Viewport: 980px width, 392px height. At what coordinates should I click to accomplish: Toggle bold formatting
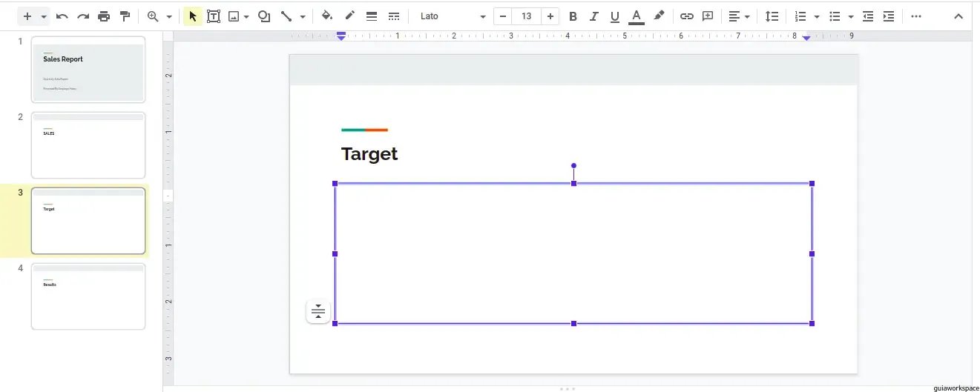coord(573,16)
